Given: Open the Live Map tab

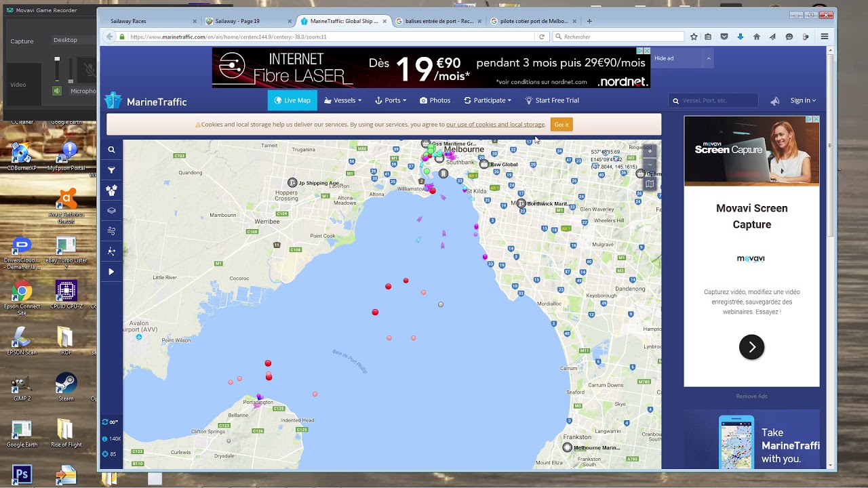Looking at the screenshot, I should [x=292, y=100].
